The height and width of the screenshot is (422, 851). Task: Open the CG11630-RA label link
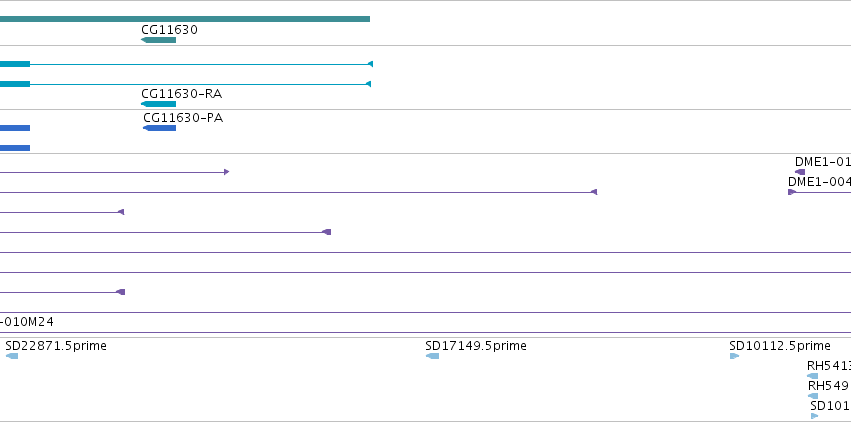coord(182,94)
